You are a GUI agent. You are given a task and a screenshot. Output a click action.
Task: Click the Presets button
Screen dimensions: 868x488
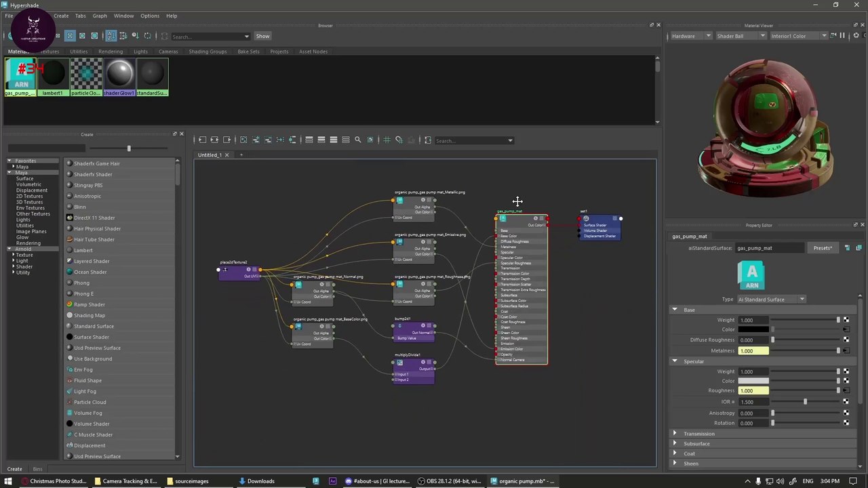click(823, 248)
